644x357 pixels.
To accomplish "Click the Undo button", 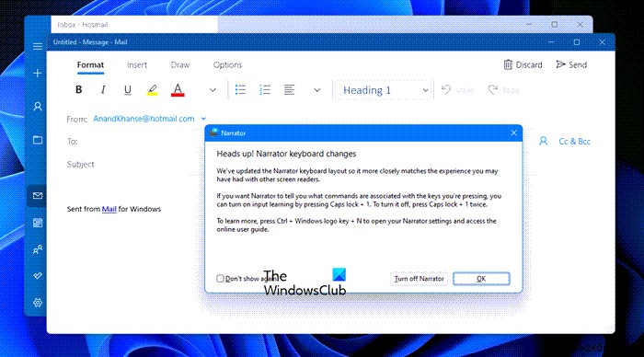I will (457, 90).
